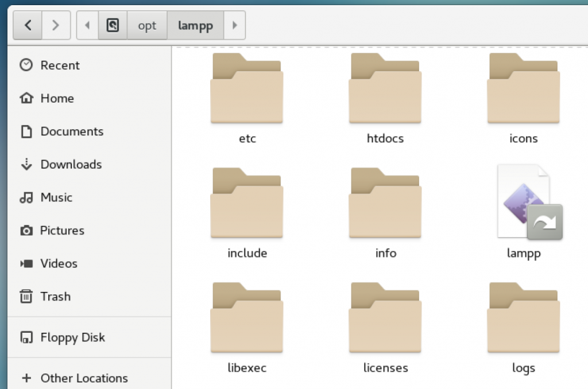This screenshot has width=588, height=389.
Task: Click the Videos sidebar icon
Action: tap(26, 264)
